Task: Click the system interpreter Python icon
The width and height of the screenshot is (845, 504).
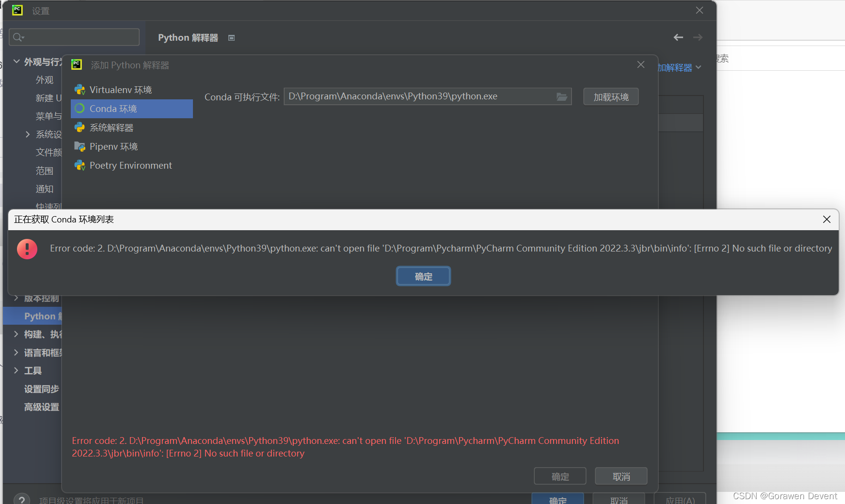Action: (x=80, y=127)
